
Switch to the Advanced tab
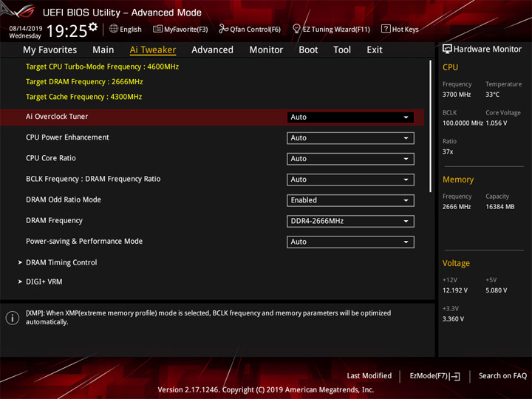point(212,50)
